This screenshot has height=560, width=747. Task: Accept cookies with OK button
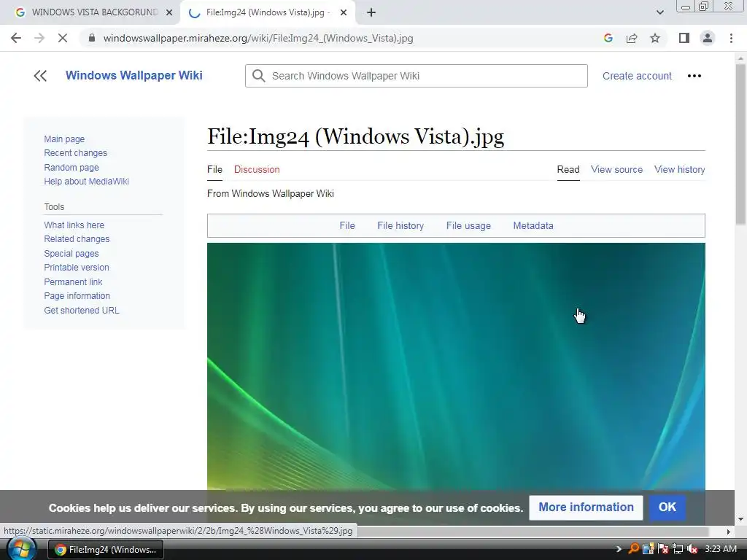(667, 507)
